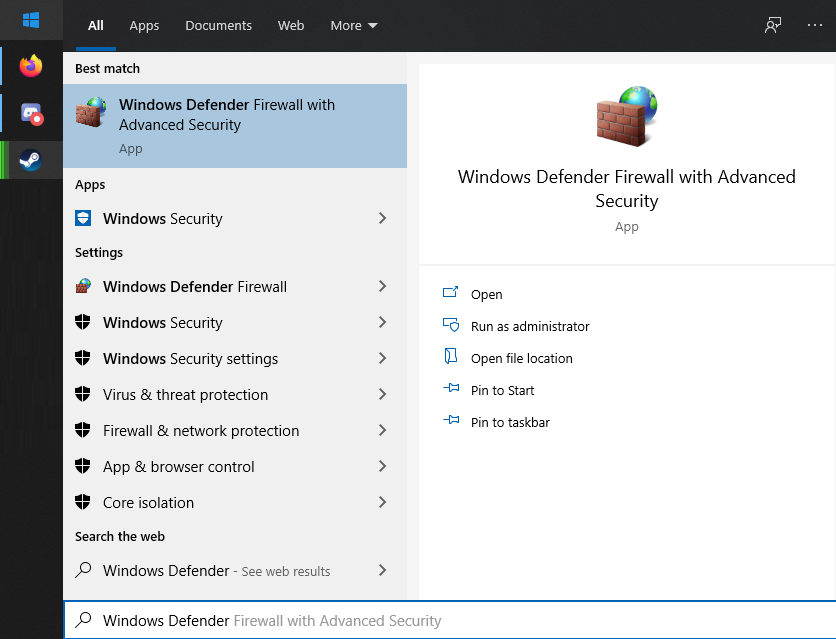Launch Steam from the taskbar icon
The width and height of the screenshot is (836, 639).
pyautogui.click(x=31, y=160)
